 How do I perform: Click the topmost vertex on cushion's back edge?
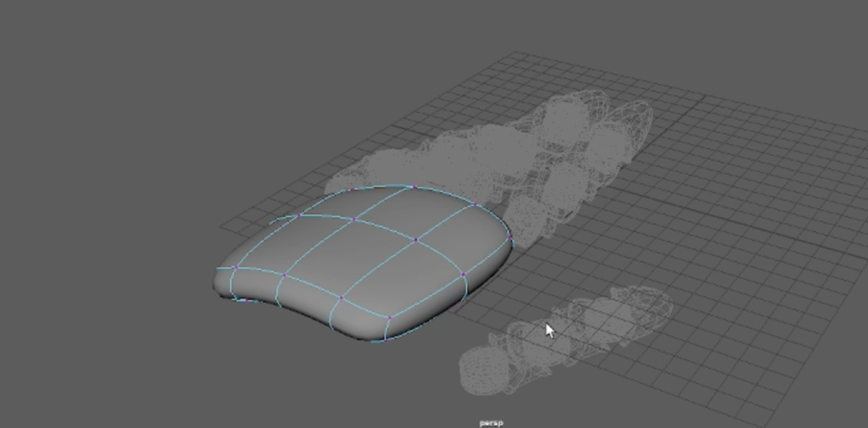click(415, 186)
